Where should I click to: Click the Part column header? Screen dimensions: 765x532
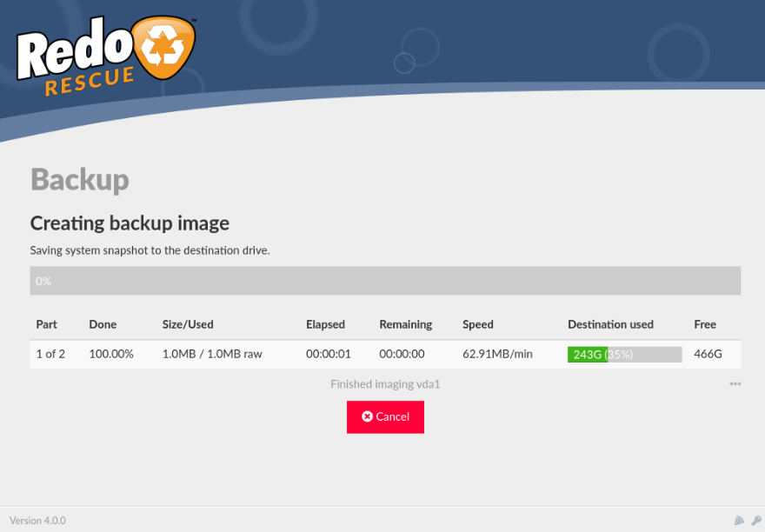pyautogui.click(x=46, y=324)
